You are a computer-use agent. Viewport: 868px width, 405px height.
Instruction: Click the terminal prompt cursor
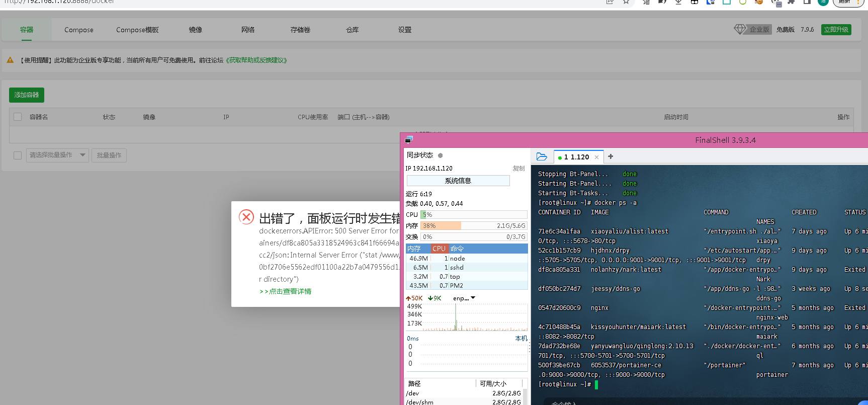596,384
